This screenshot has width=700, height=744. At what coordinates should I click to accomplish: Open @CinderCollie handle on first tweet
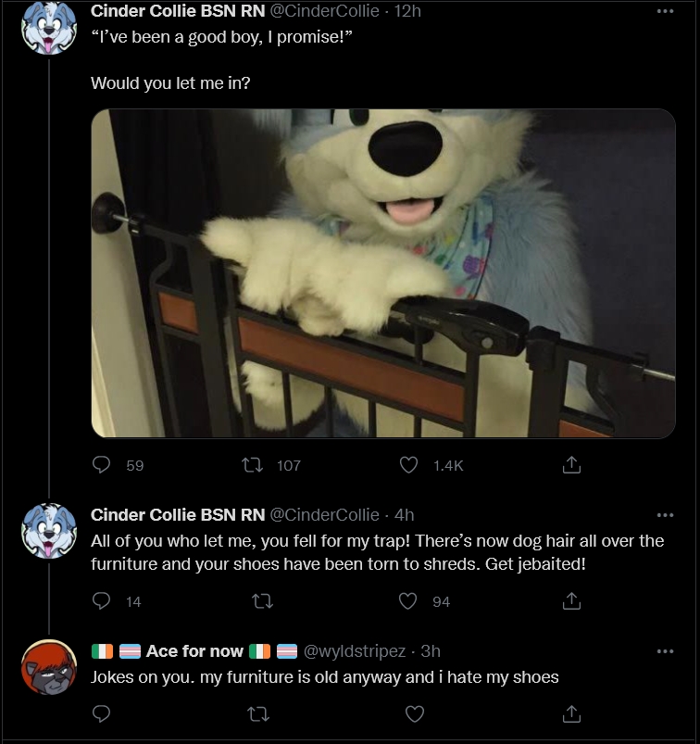pyautogui.click(x=324, y=11)
